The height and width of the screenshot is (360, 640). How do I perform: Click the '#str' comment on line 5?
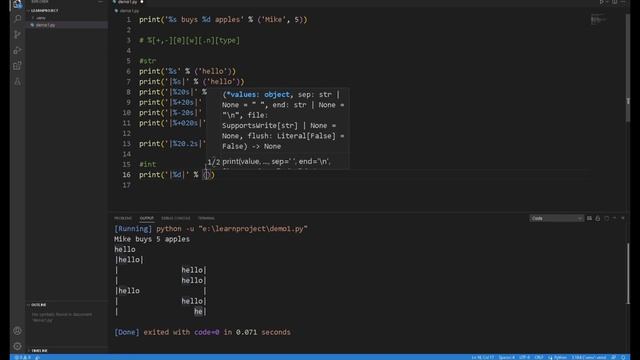(x=147, y=61)
